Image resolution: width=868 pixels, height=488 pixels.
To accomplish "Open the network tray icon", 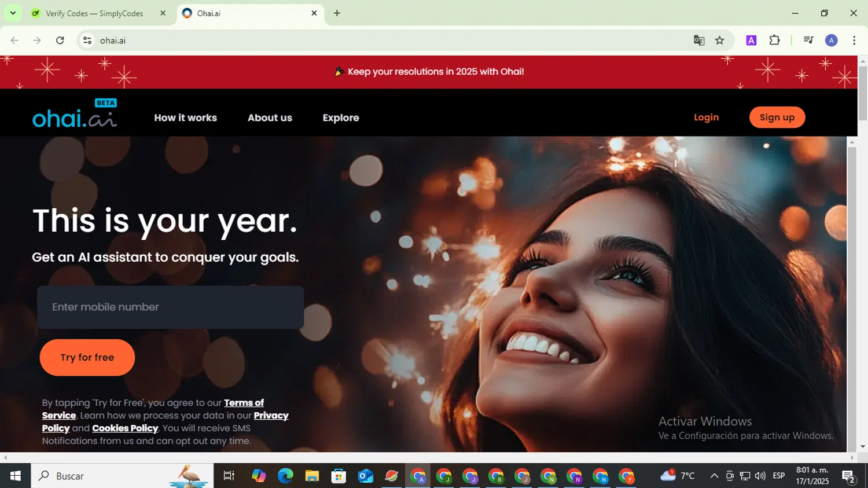I will point(745,476).
